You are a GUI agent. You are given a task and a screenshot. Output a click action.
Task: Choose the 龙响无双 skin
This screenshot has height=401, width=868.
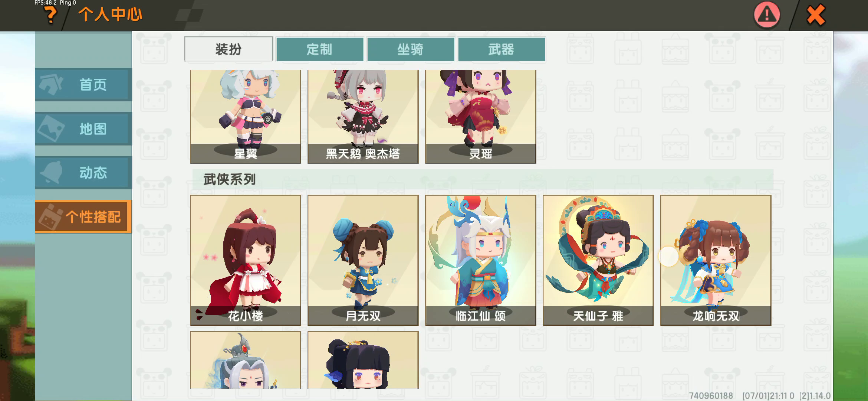[x=716, y=260]
